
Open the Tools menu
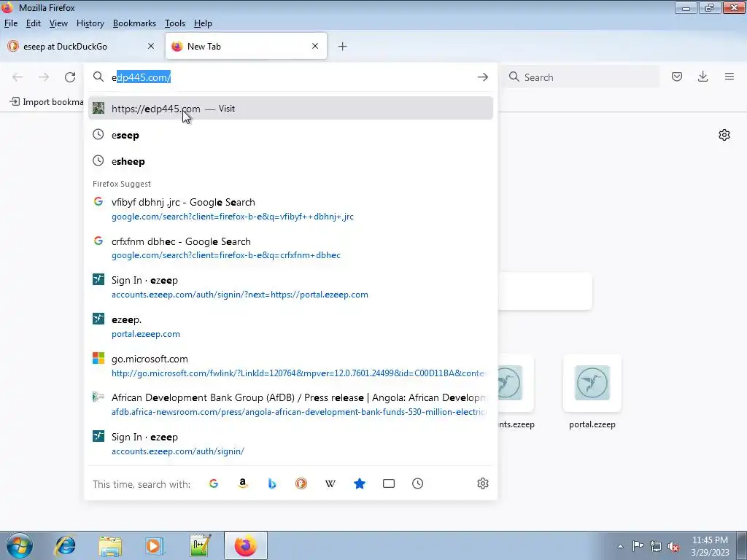click(x=175, y=23)
